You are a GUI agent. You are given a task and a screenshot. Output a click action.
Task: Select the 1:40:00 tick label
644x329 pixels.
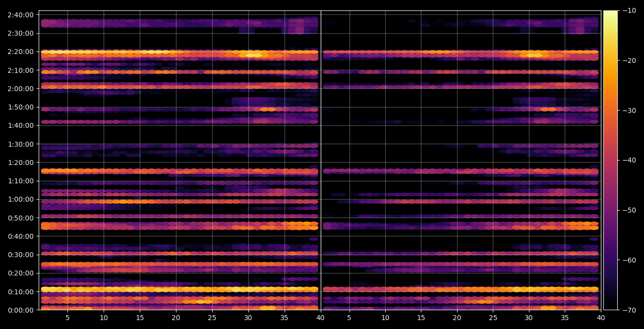point(20,125)
